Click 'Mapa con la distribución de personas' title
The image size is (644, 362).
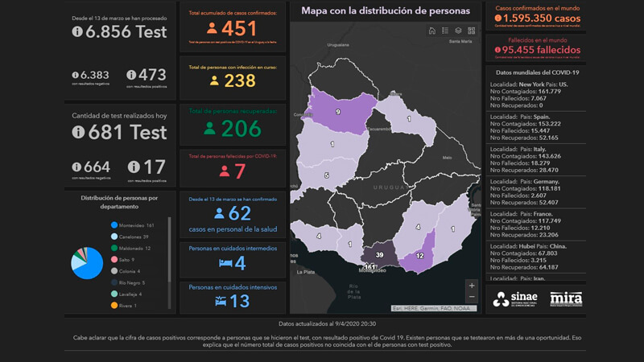click(x=386, y=11)
